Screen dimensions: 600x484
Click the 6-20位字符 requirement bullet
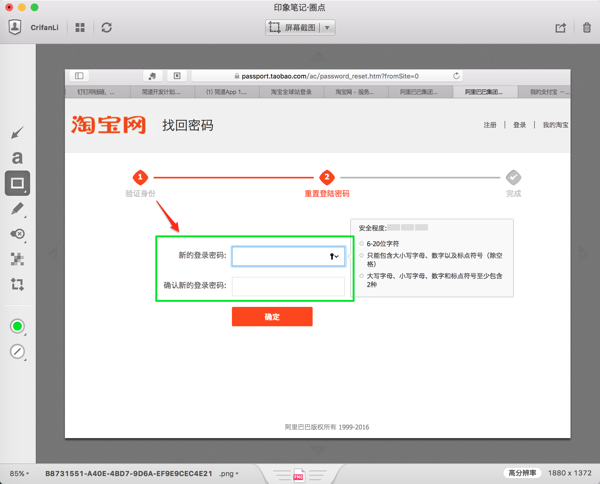362,243
